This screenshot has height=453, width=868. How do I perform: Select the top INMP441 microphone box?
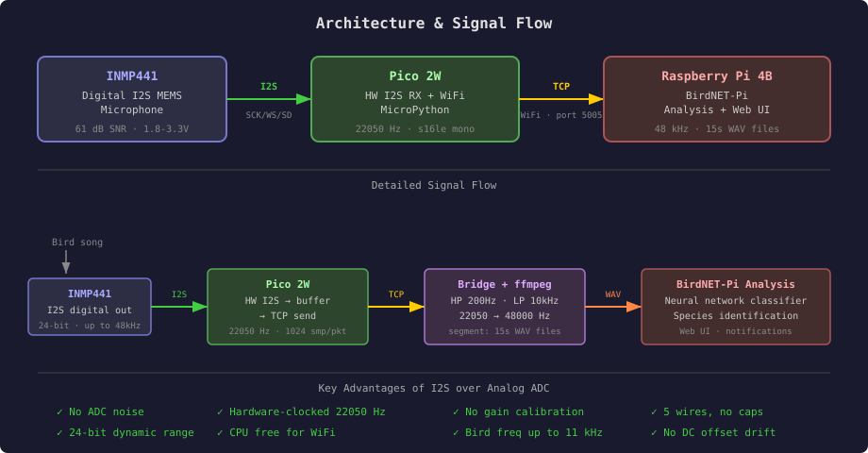(x=132, y=99)
